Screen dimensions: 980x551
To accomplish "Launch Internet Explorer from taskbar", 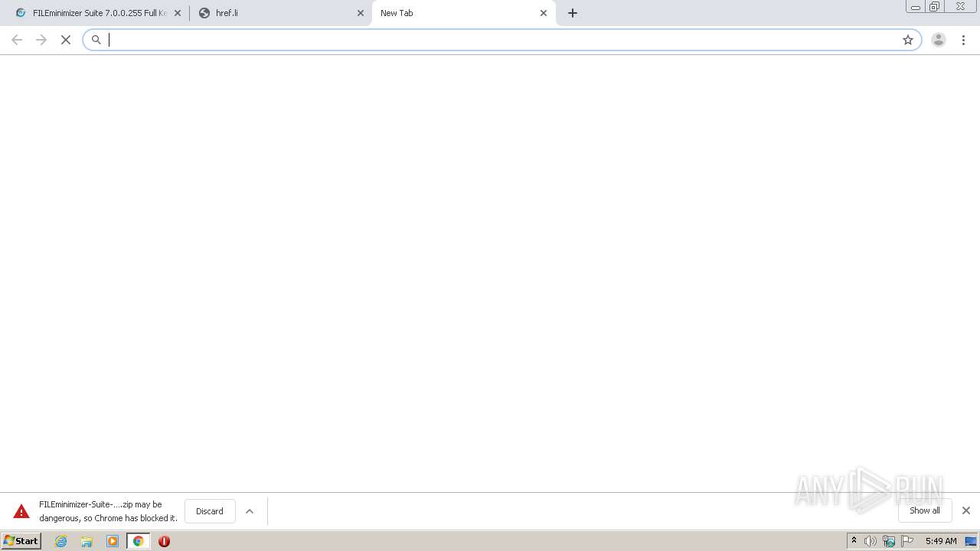I will [61, 541].
